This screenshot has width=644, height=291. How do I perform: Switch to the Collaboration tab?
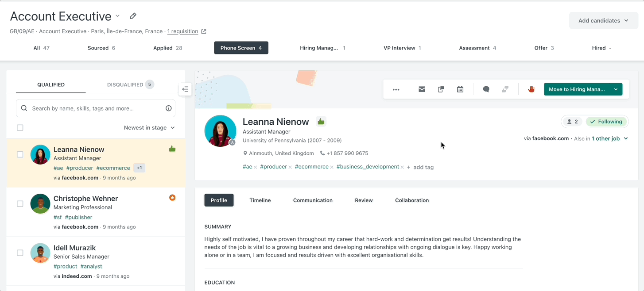coord(412,200)
